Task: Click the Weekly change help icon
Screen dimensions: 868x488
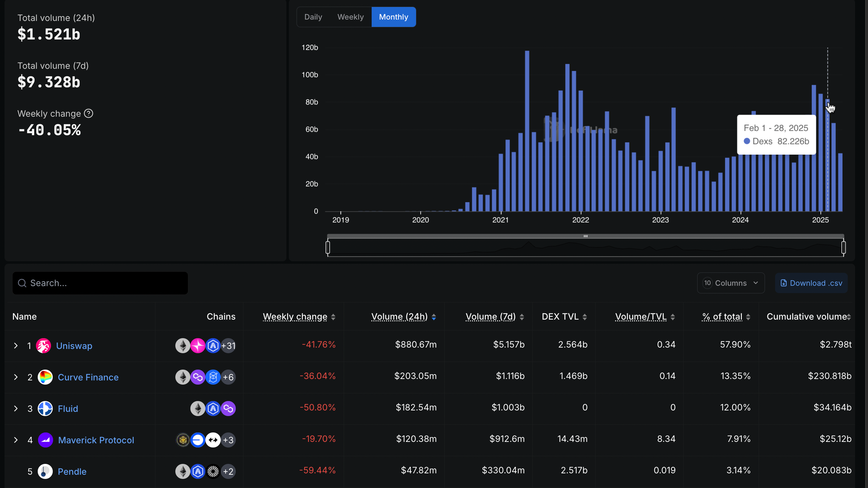Action: 89,114
